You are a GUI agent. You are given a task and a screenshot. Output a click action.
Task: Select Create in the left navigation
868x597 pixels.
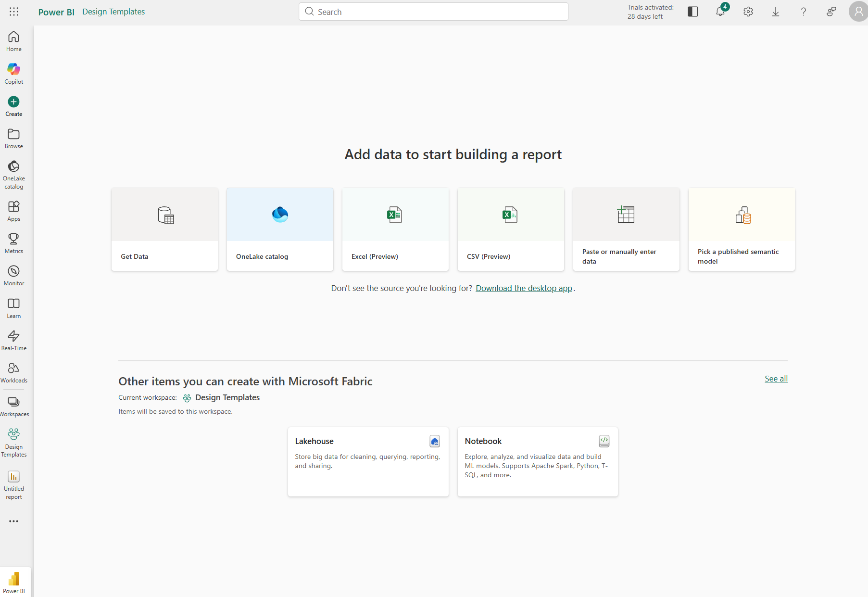point(14,106)
